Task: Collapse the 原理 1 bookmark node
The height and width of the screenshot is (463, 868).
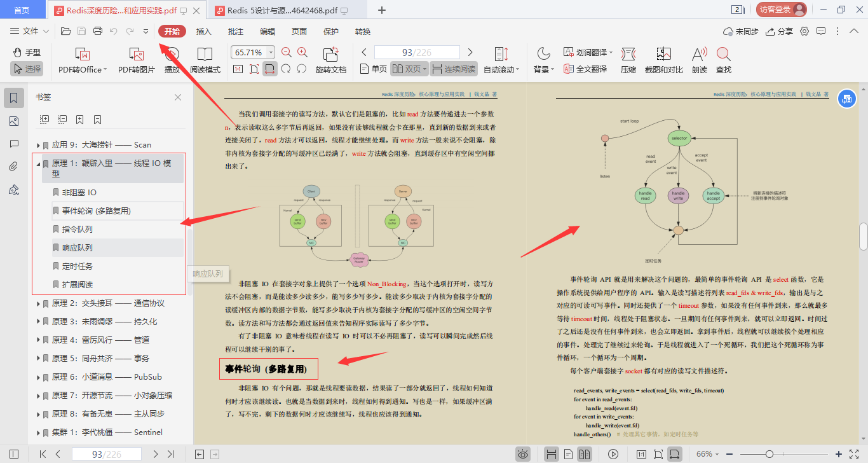Action: click(x=38, y=163)
